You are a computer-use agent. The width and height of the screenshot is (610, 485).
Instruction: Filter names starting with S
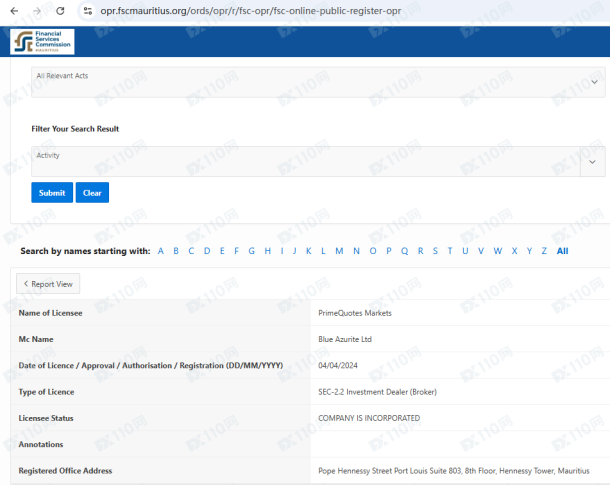(x=435, y=251)
